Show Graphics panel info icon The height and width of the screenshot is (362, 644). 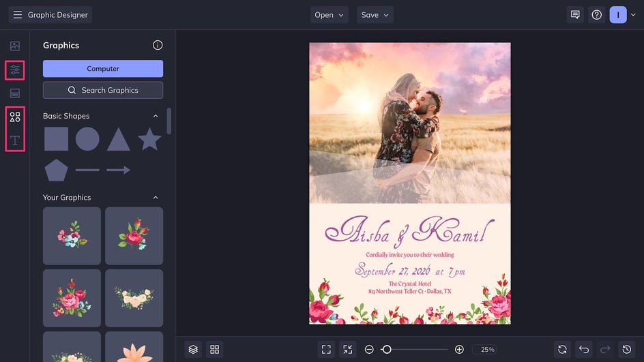pyautogui.click(x=158, y=45)
